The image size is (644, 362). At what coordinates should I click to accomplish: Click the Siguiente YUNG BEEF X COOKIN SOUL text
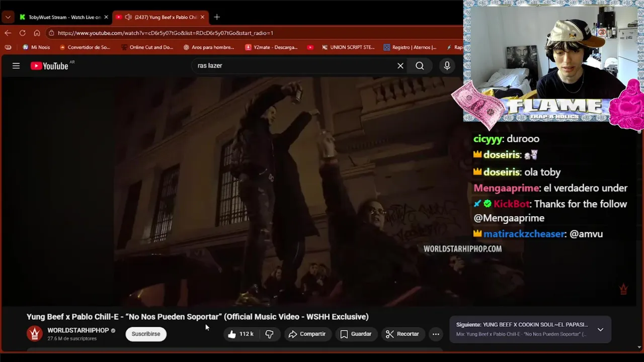522,325
